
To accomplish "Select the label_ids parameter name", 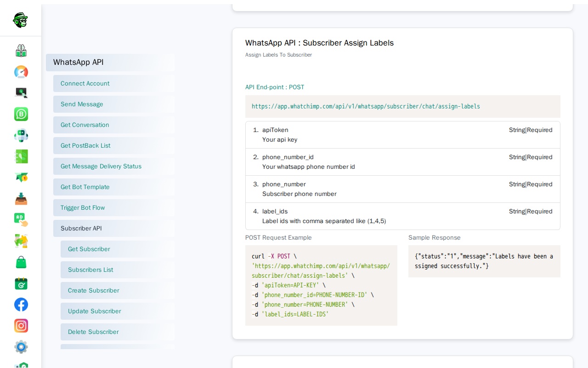I will (275, 212).
